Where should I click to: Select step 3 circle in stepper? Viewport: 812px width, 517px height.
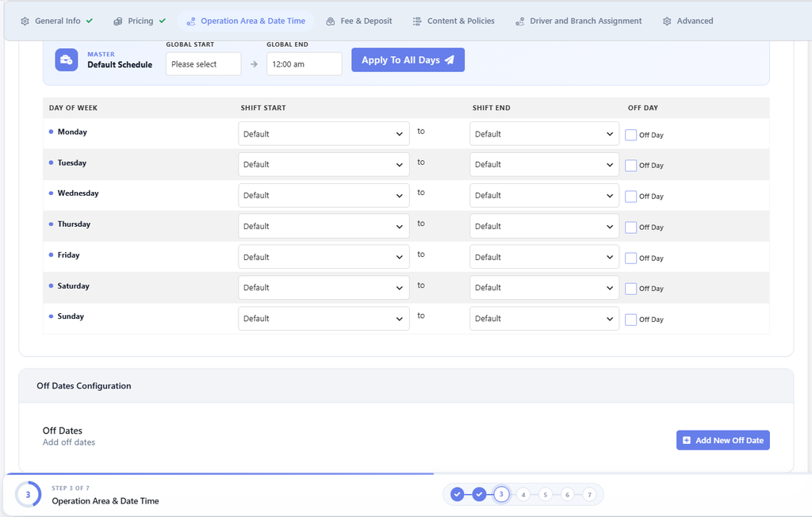pos(501,494)
